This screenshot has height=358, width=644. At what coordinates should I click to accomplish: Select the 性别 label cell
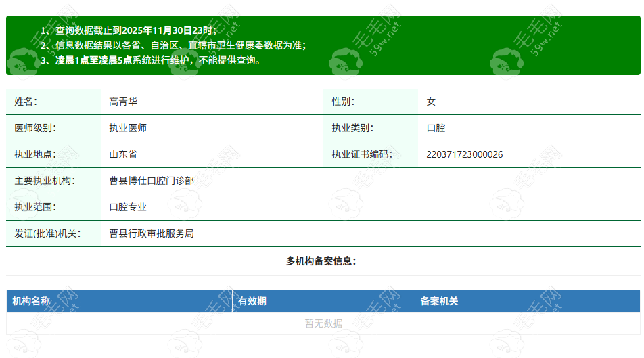click(x=371, y=102)
